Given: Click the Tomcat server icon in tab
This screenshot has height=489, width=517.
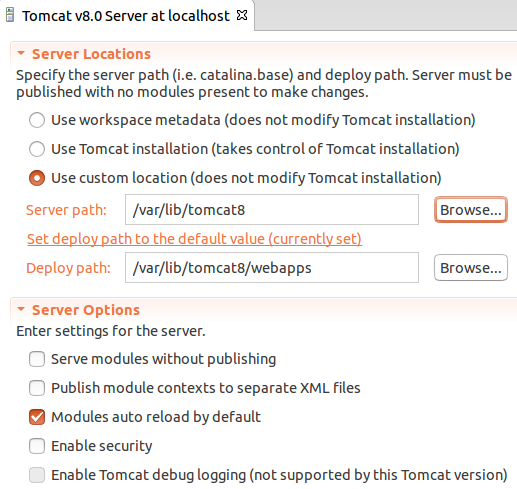Looking at the screenshot, I should click(10, 15).
